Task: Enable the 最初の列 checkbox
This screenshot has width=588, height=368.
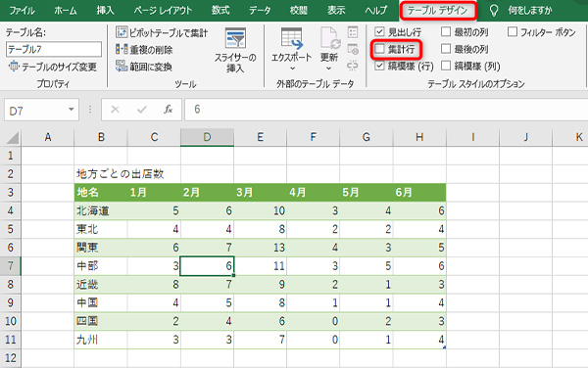Action: pos(446,32)
